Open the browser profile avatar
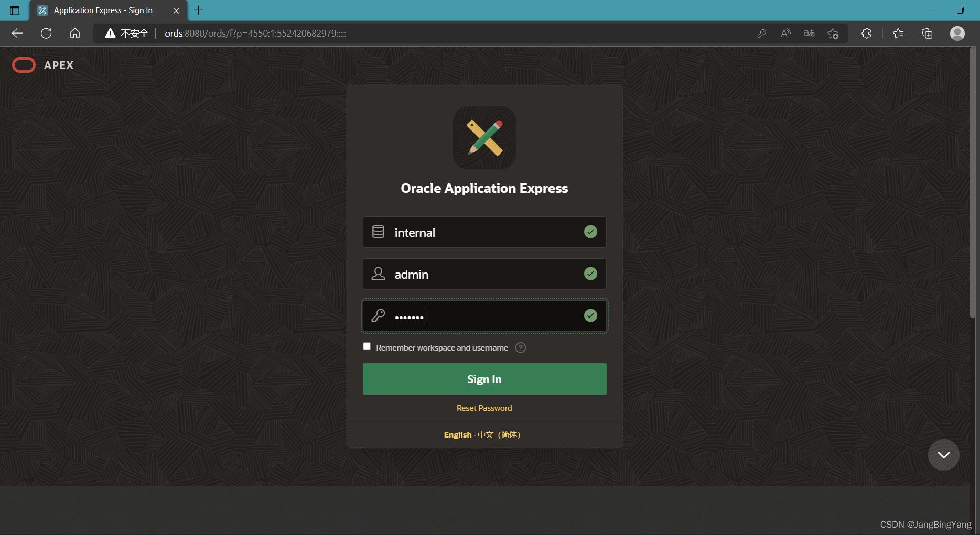This screenshot has height=535, width=980. click(x=957, y=34)
